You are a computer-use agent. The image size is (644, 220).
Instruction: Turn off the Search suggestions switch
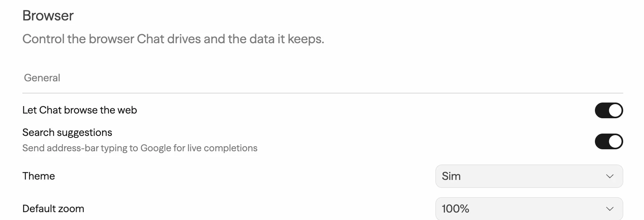609,141
